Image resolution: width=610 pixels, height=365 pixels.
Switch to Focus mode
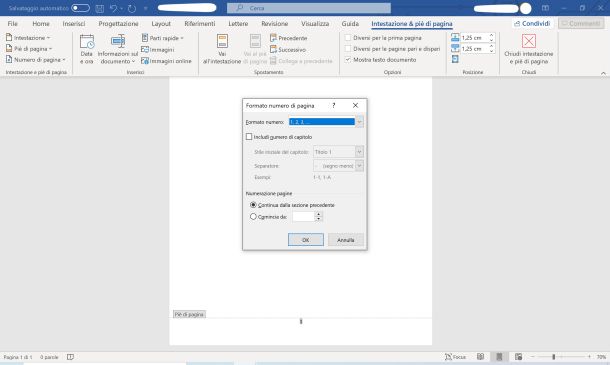[x=456, y=357]
